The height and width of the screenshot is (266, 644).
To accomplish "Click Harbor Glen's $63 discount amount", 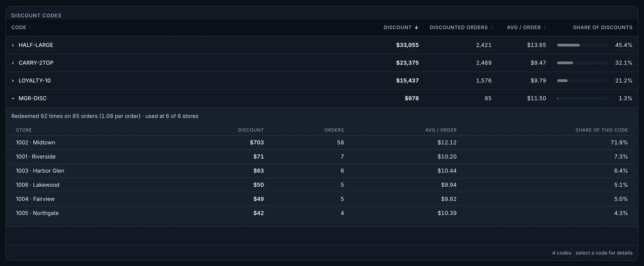I will 258,171.
